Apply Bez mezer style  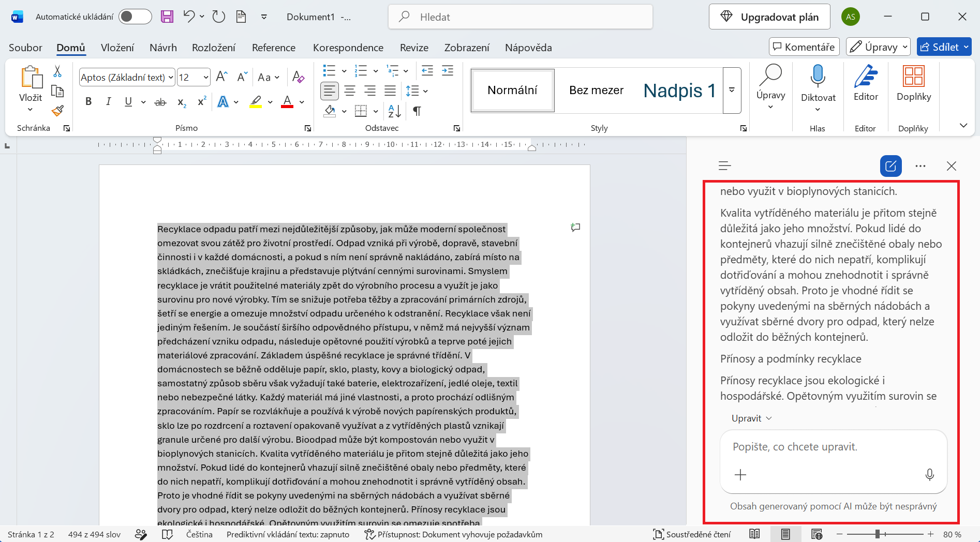pyautogui.click(x=596, y=91)
